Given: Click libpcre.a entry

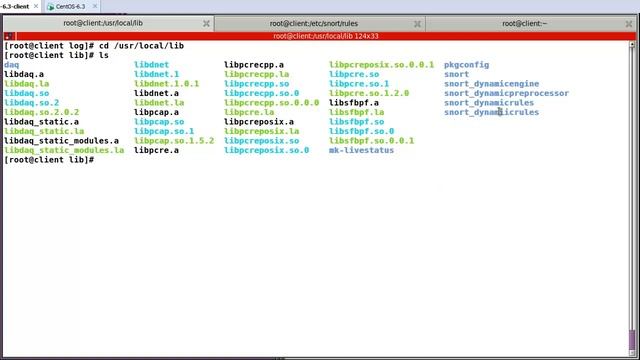Looking at the screenshot, I should pos(156,150).
